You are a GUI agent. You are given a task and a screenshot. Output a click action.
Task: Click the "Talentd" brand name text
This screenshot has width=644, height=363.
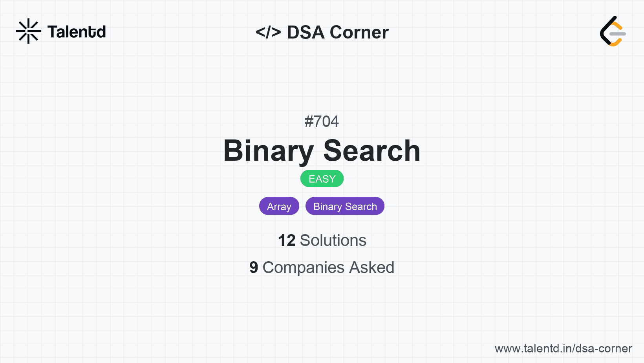coord(77,32)
